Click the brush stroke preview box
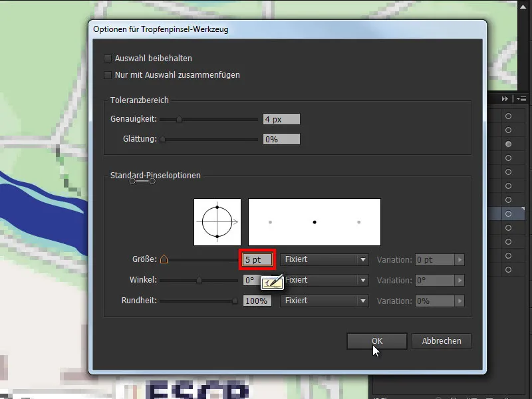Image resolution: width=532 pixels, height=399 pixels. click(315, 222)
